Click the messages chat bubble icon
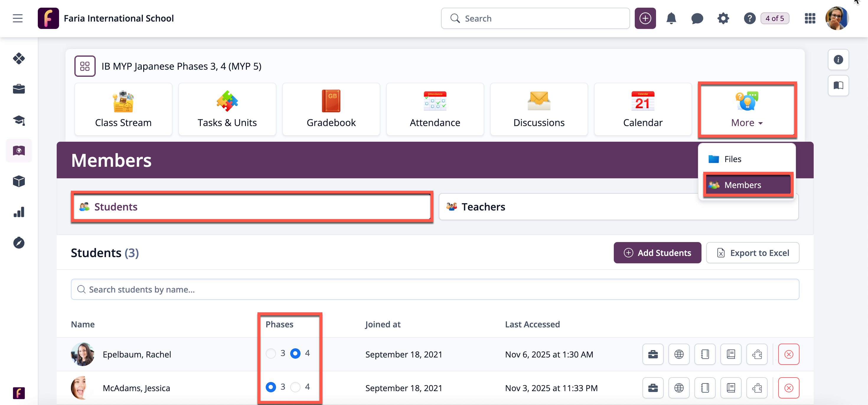Image resolution: width=868 pixels, height=405 pixels. (x=697, y=18)
